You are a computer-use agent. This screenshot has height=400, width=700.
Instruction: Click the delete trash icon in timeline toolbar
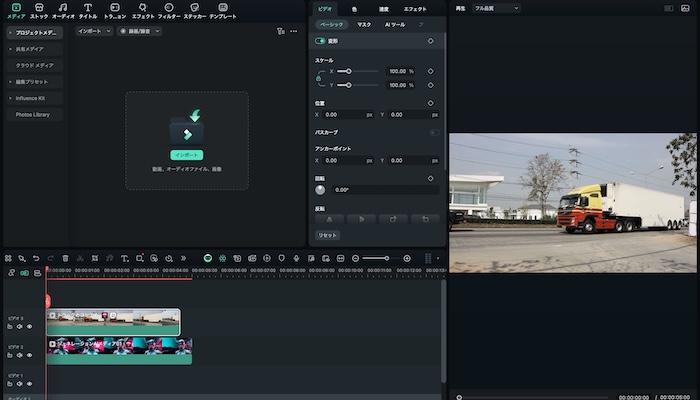(x=65, y=258)
